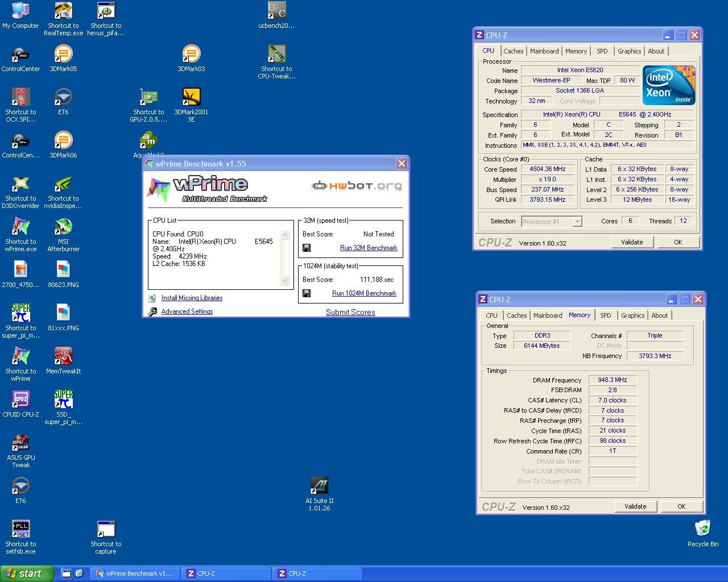This screenshot has width=728, height=582.
Task: Close the wPrime Benchmark window
Action: coord(402,164)
